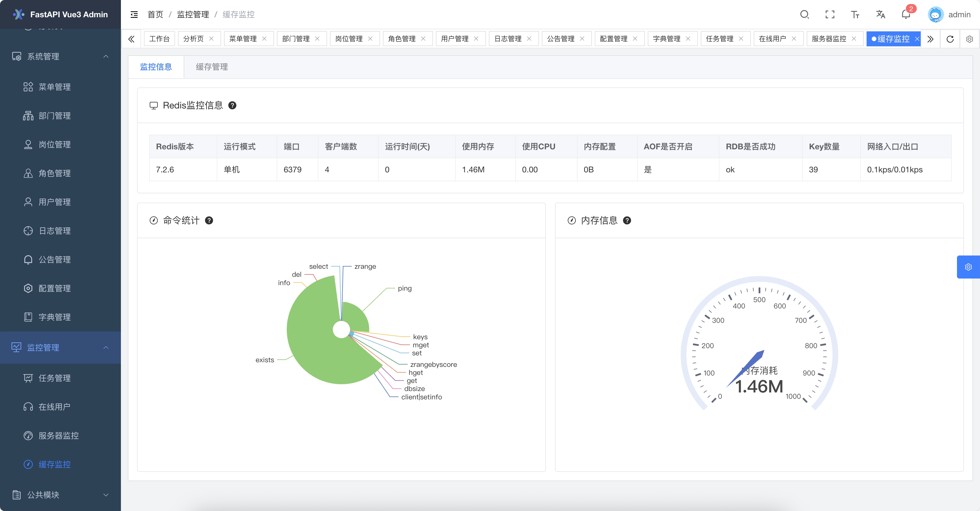Open 服务器监控 in the sidebar
Viewport: 980px width, 511px height.
tap(60, 436)
